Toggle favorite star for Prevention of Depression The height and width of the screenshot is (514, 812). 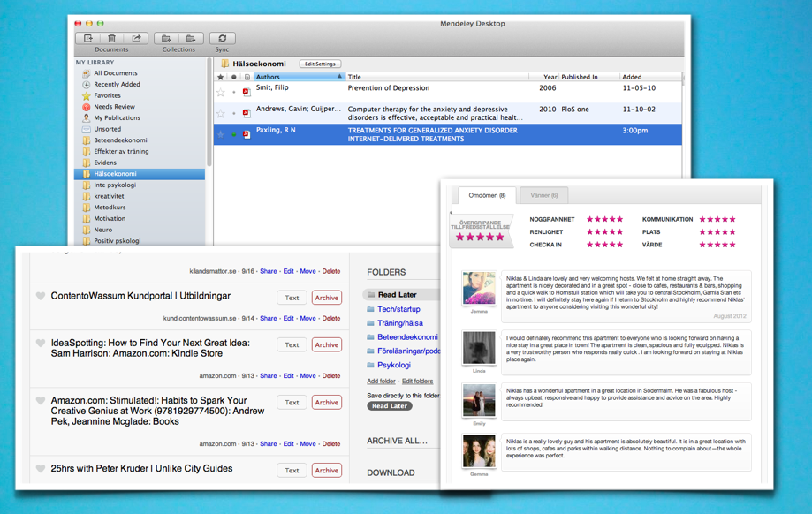coord(221,91)
